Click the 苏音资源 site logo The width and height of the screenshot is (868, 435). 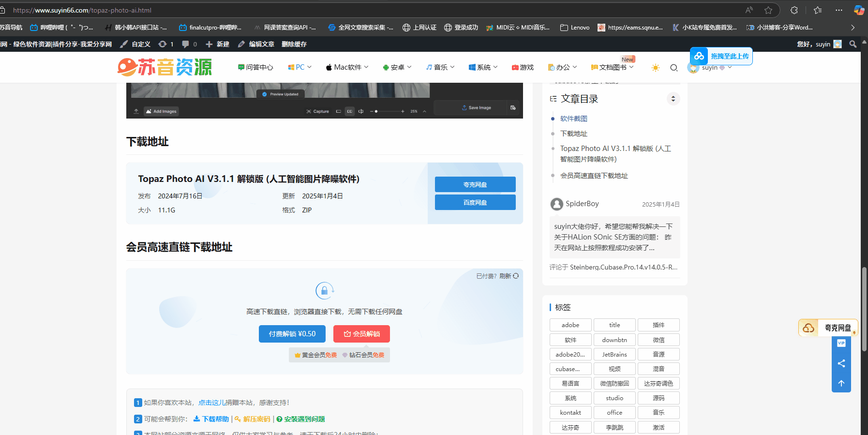coord(165,67)
